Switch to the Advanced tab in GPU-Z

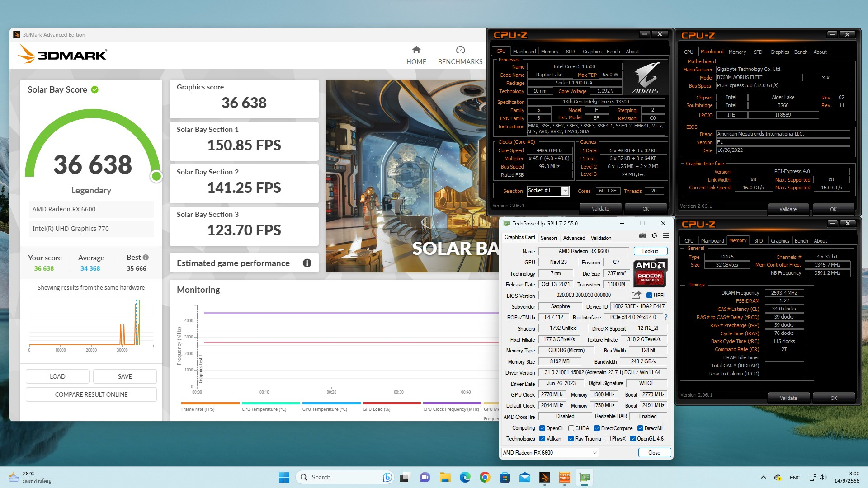574,238
